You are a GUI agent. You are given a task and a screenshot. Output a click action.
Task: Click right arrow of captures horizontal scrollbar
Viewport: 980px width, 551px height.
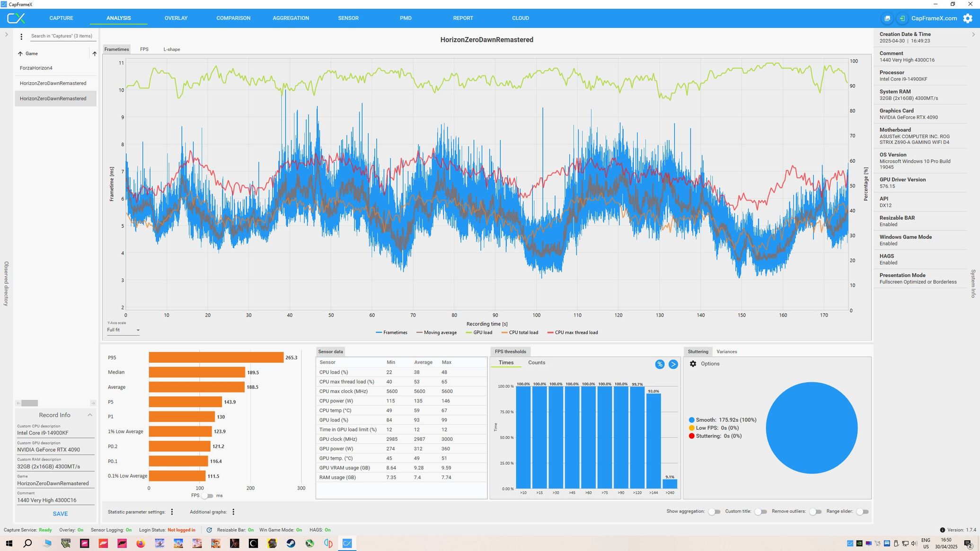pyautogui.click(x=93, y=403)
